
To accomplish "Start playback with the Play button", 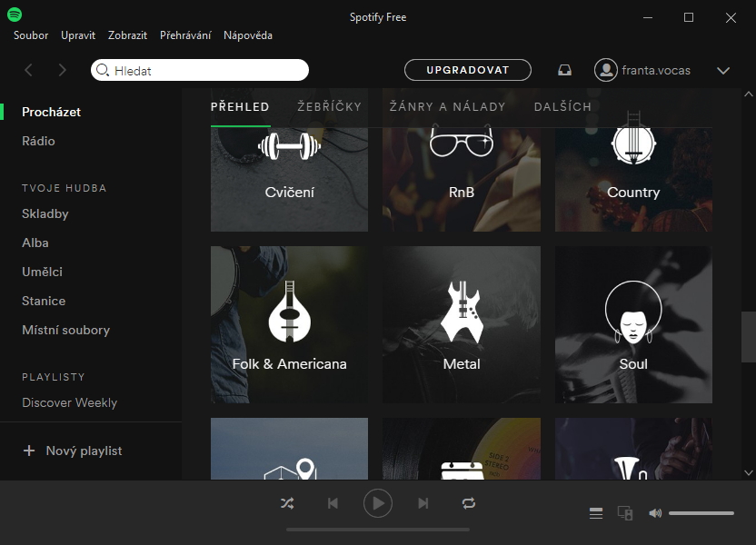I will 378,503.
